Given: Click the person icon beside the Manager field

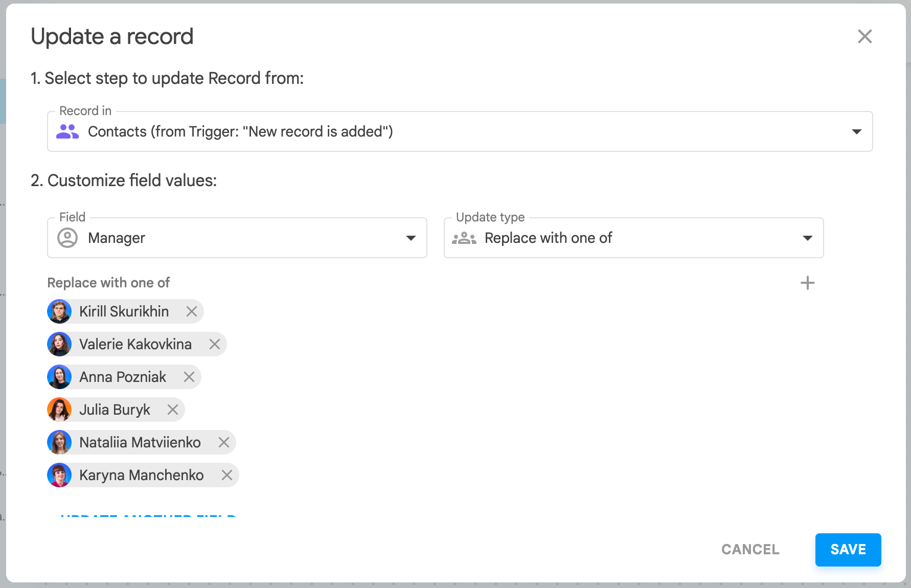Looking at the screenshot, I should 67,238.
